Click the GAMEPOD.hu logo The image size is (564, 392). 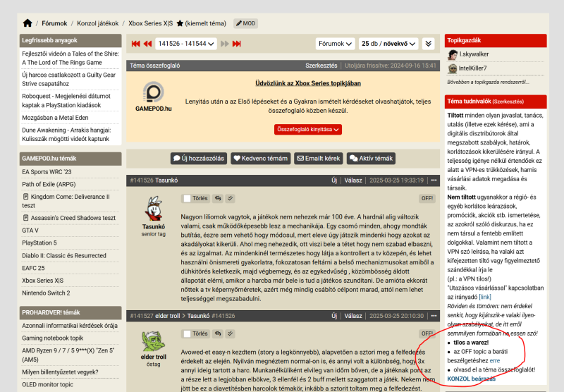(154, 97)
